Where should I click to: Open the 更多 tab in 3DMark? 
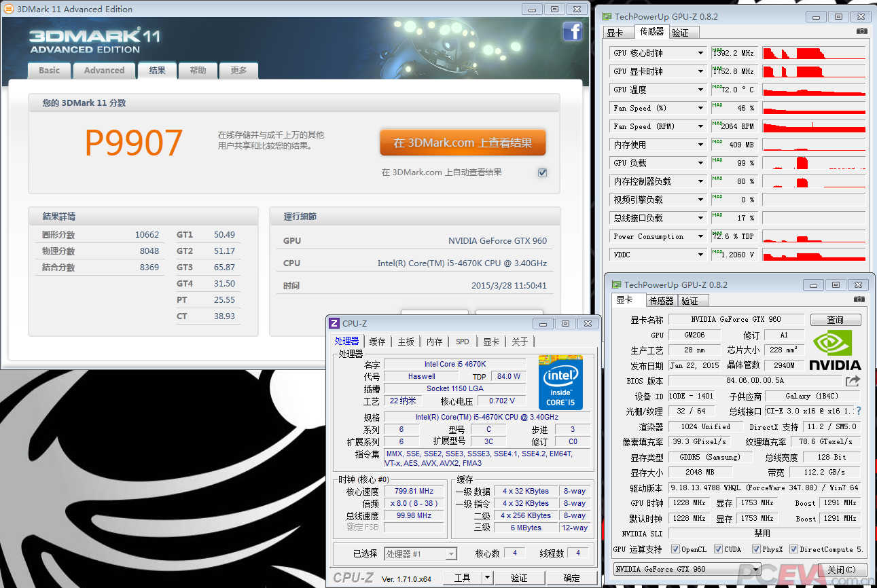click(x=238, y=71)
